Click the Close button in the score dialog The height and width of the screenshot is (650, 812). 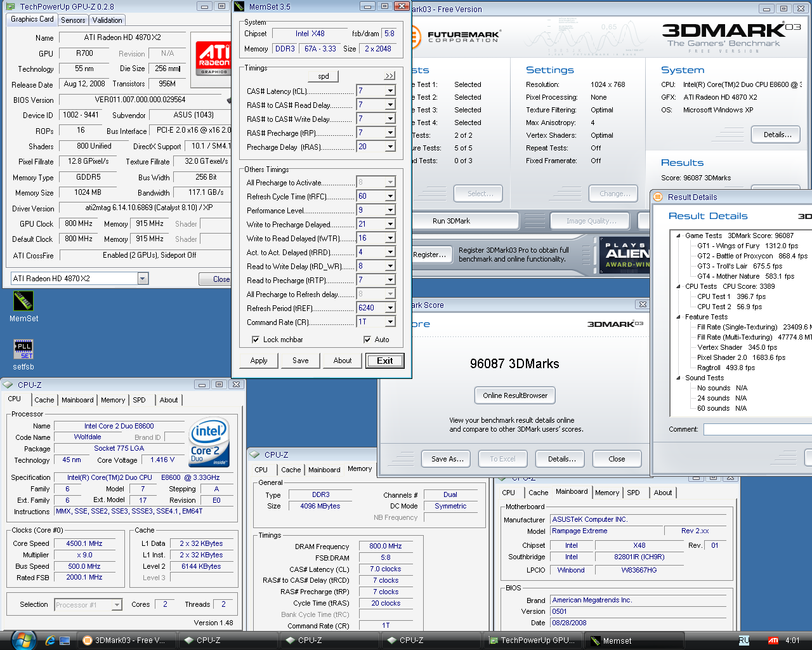coord(617,459)
